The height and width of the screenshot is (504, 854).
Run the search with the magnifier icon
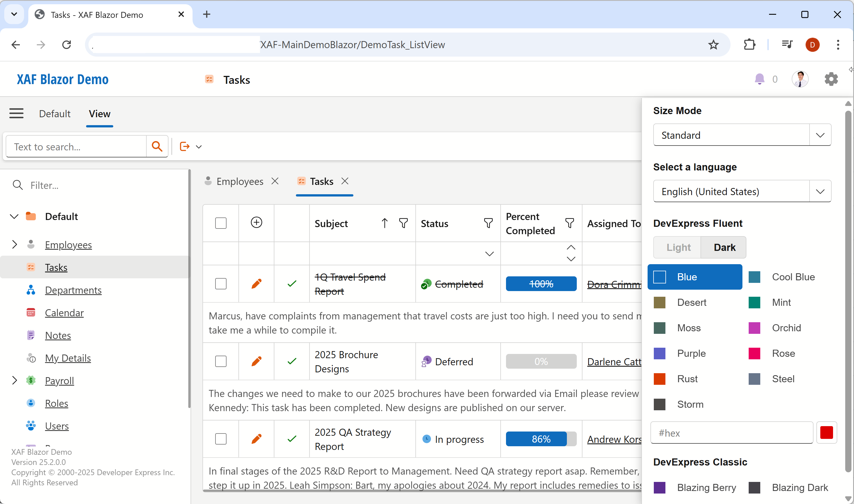[157, 146]
